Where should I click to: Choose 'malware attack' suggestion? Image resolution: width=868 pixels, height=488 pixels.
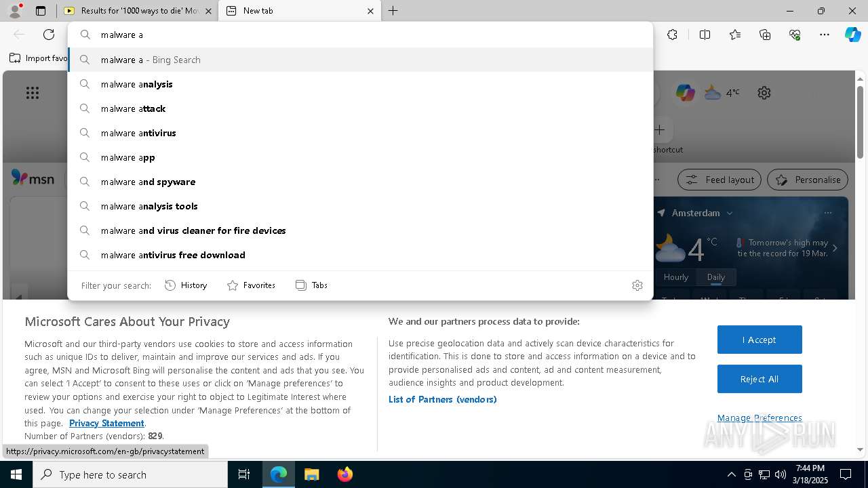pos(360,108)
